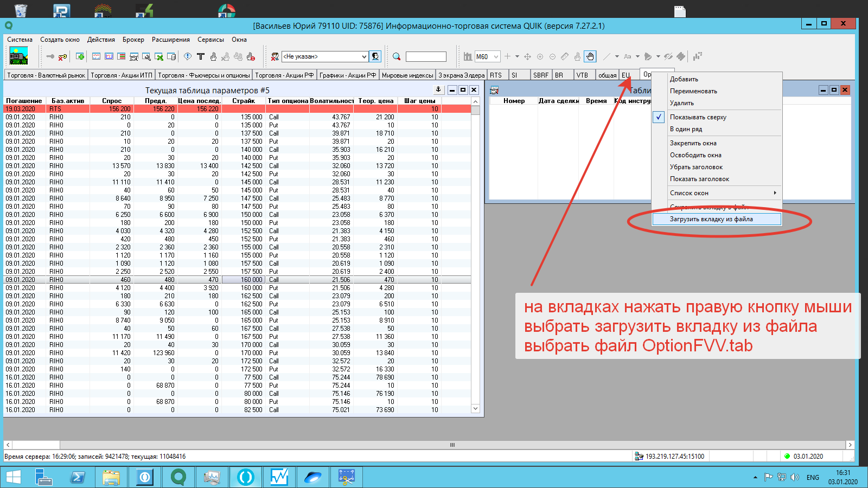Click the pin icon in parameters table title bar

pyautogui.click(x=438, y=89)
